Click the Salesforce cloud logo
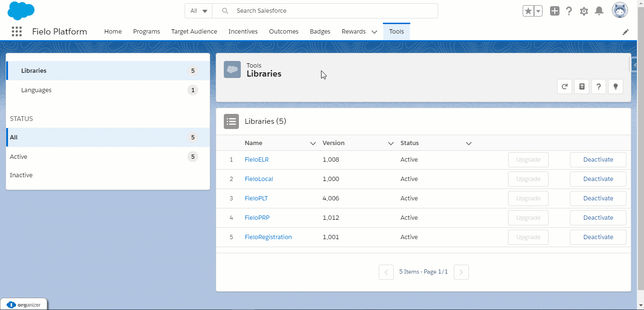 (x=21, y=10)
